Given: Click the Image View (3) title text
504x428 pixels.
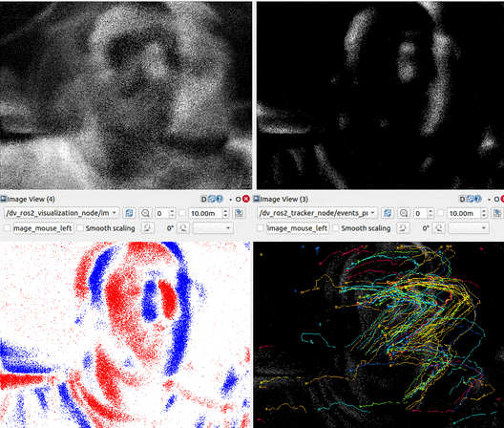Looking at the screenshot, I should (x=284, y=200).
